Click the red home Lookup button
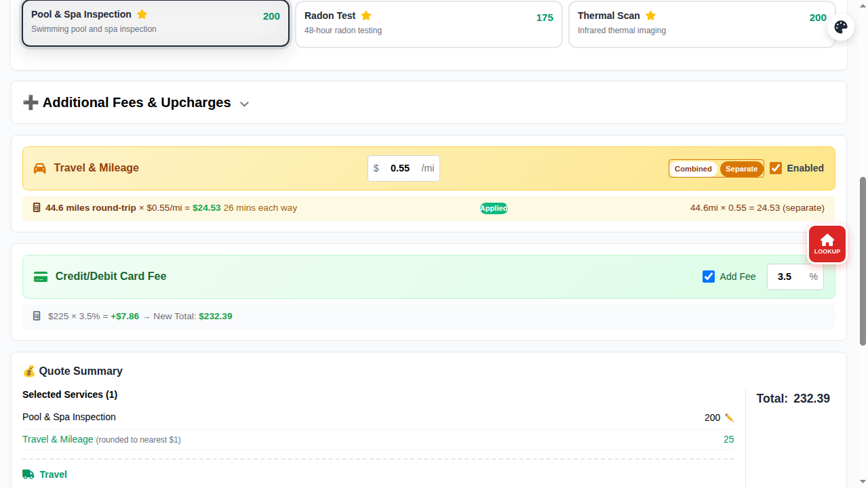The image size is (868, 488). [827, 244]
